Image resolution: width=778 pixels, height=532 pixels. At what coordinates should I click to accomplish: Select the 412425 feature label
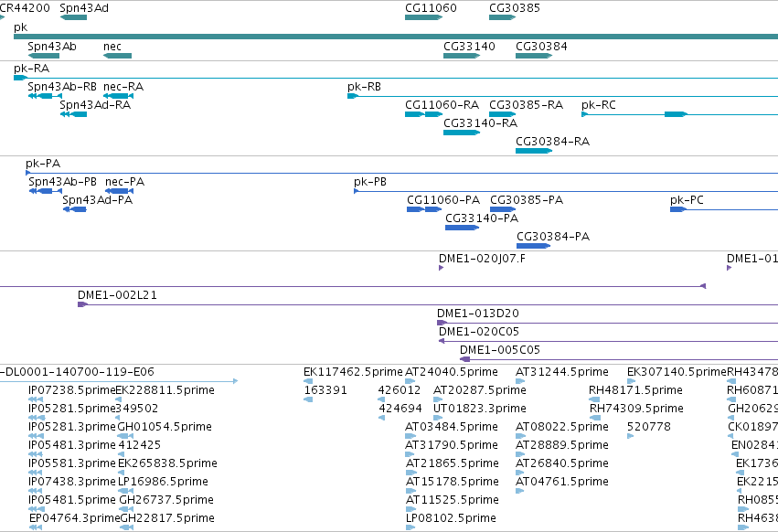coord(140,444)
